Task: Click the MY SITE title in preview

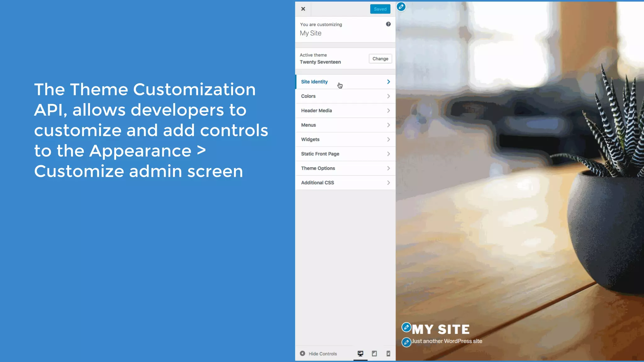Action: click(x=441, y=330)
